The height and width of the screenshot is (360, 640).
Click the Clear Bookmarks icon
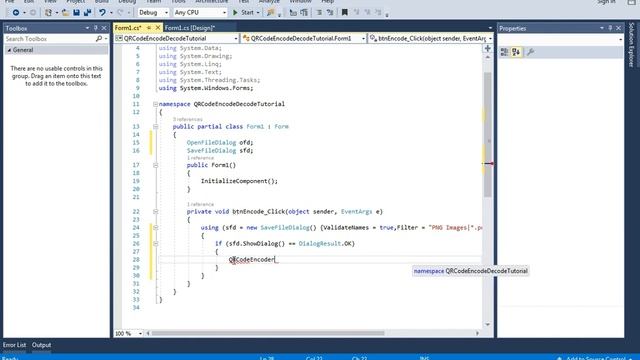tap(378, 13)
